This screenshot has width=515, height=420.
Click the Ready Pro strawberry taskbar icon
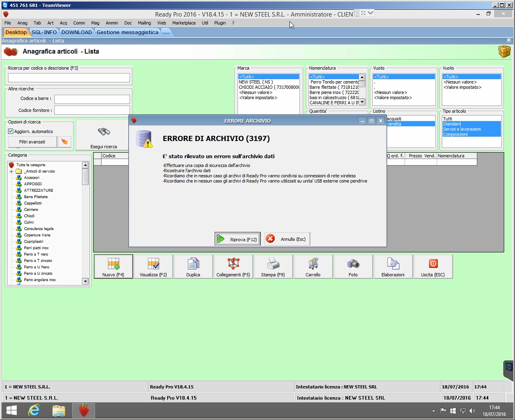pos(84,410)
